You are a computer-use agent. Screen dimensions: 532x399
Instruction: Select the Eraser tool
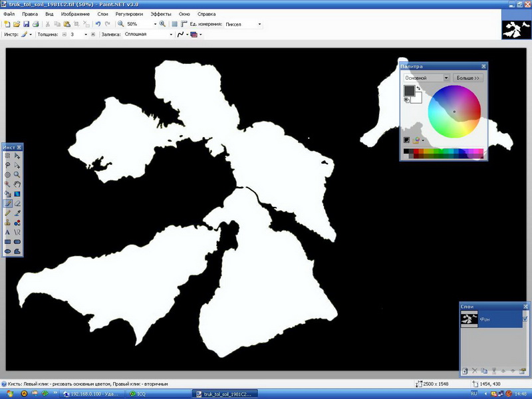(17, 203)
